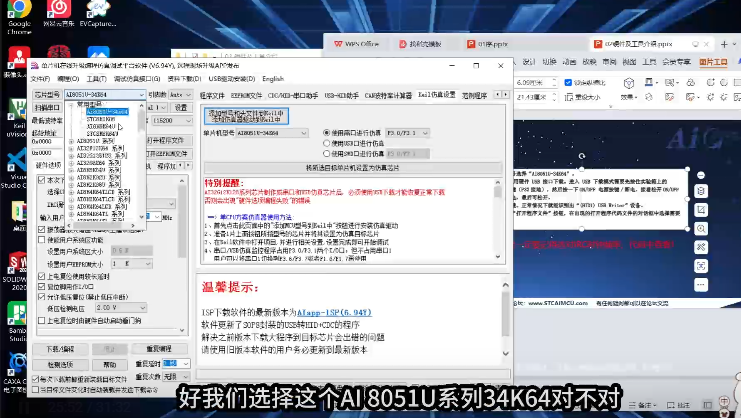Viewport: 741px width, 418px height.
Task: Click WPS floating magnifier zoom icon
Action: coord(701,229)
